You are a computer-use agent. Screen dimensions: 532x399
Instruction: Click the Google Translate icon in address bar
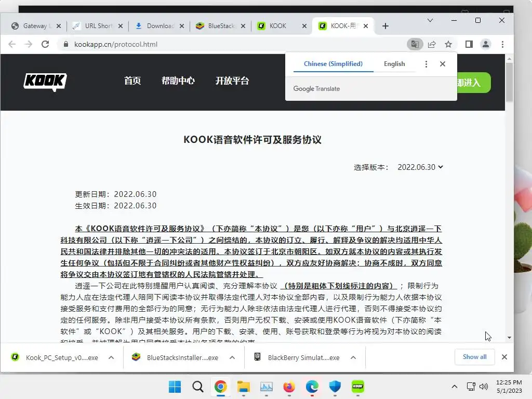point(415,44)
